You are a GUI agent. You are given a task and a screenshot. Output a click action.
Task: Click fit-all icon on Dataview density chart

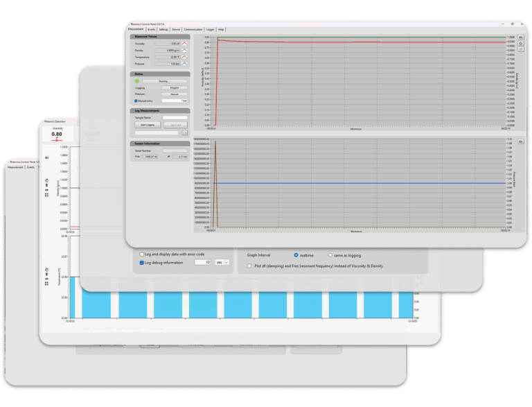click(47, 195)
